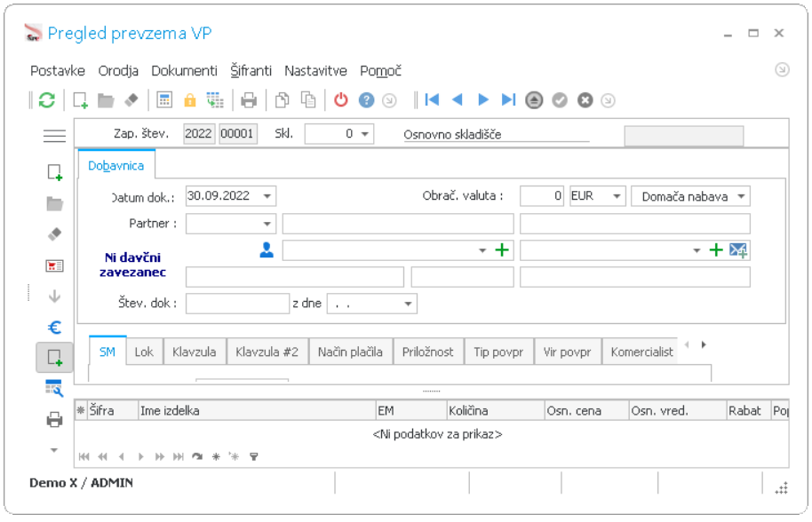Open the EUR currency dropdown

tap(617, 196)
